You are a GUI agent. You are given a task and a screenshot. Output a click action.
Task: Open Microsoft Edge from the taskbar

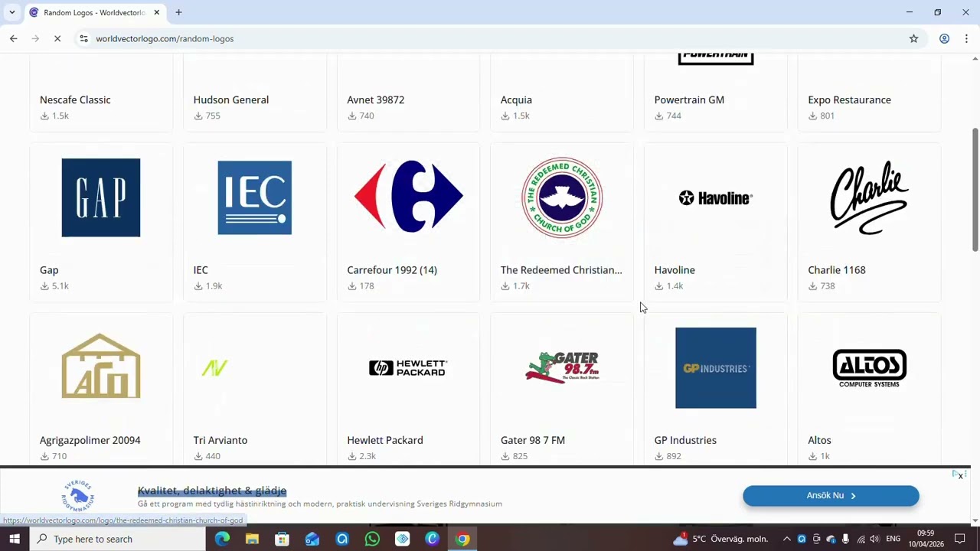coord(222,539)
